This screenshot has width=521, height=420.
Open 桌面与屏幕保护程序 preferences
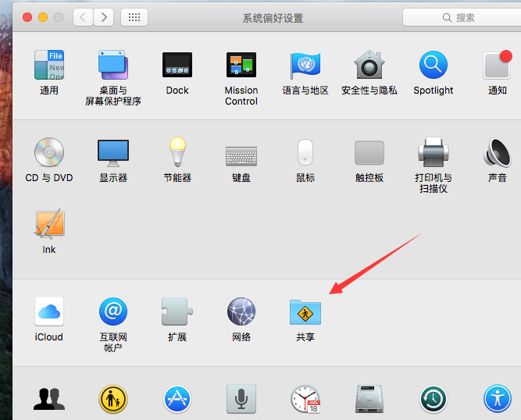[x=113, y=65]
